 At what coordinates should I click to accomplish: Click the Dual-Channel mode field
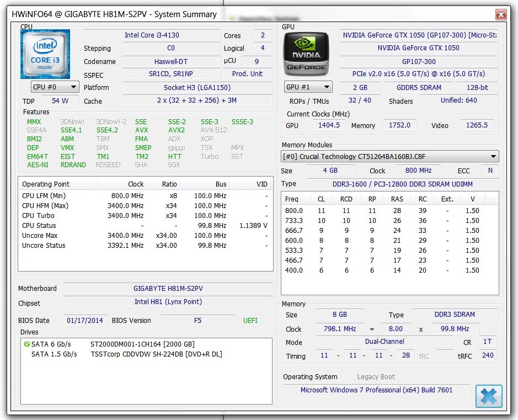(384, 342)
